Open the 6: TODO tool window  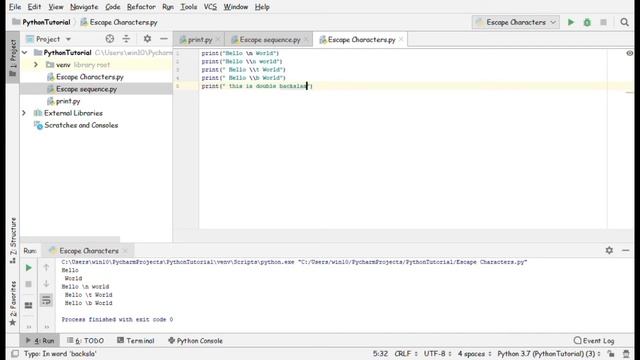coord(85,340)
